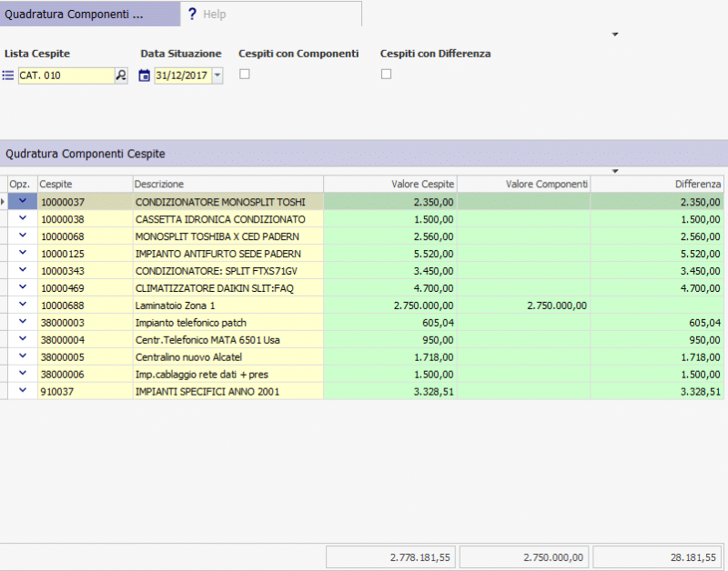Collapse the filter panel with top arrow
The height and width of the screenshot is (571, 728).
[615, 35]
